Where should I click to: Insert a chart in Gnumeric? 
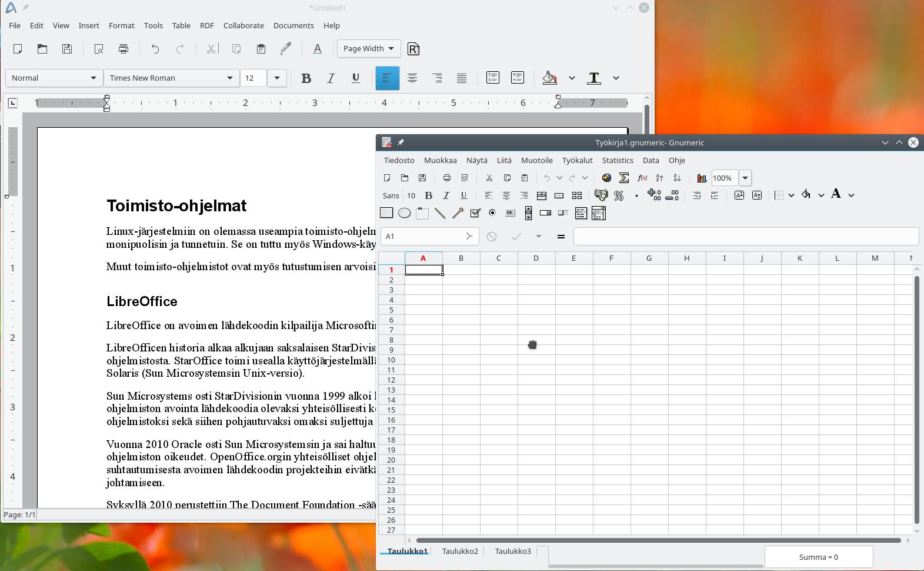point(702,178)
